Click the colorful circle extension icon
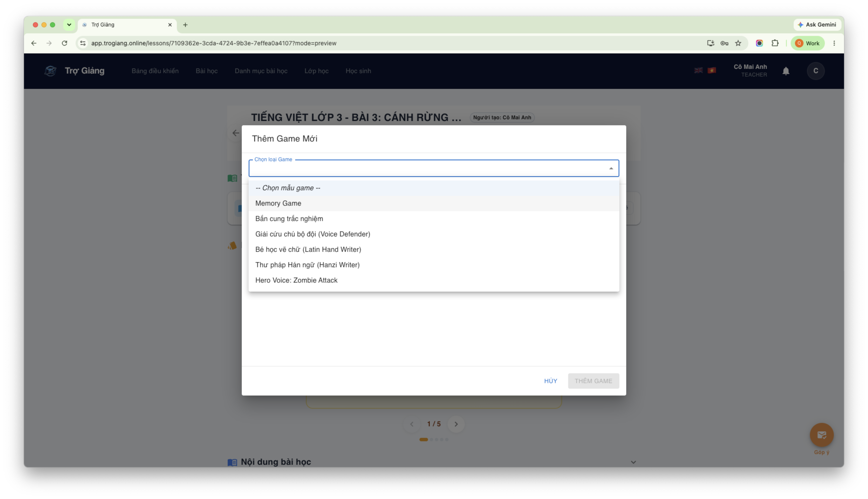 pos(759,43)
